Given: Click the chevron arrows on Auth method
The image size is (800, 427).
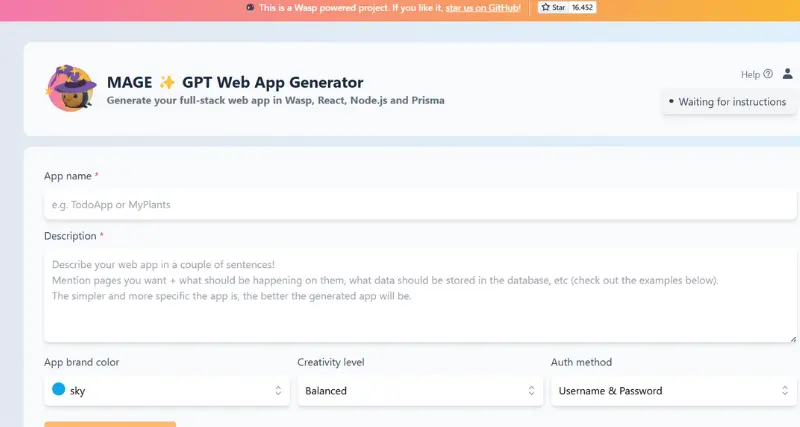Looking at the screenshot, I should (x=784, y=391).
